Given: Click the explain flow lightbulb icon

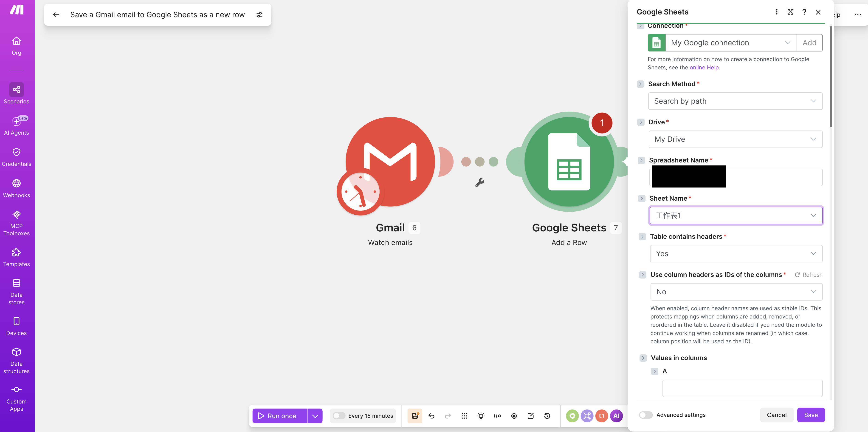Looking at the screenshot, I should pyautogui.click(x=481, y=416).
